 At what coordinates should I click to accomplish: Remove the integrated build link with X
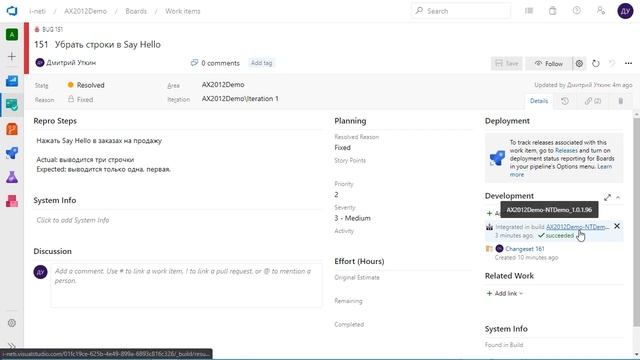(x=617, y=226)
